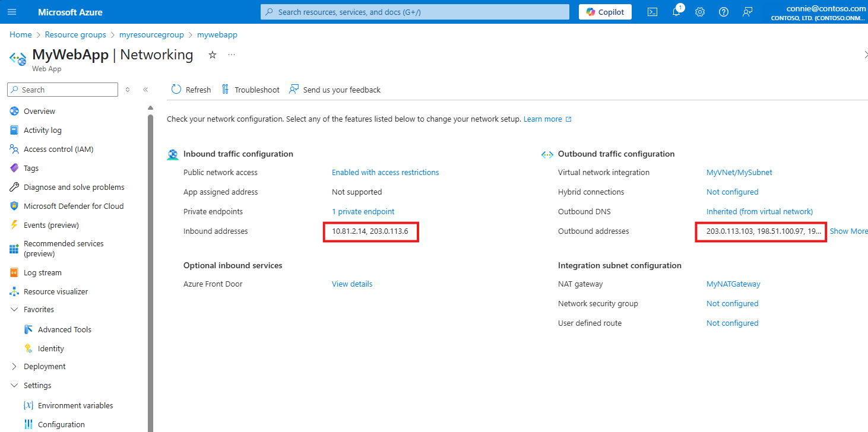Viewport: 868px width, 432px height.
Task: Click the Microsoft Azure logo text
Action: [x=70, y=12]
